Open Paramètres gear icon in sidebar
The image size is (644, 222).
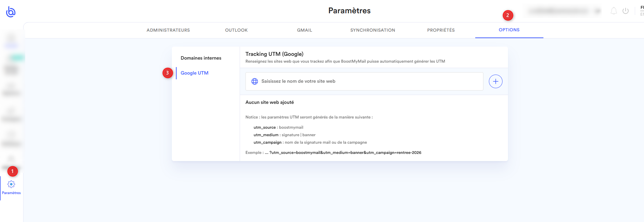(x=11, y=184)
